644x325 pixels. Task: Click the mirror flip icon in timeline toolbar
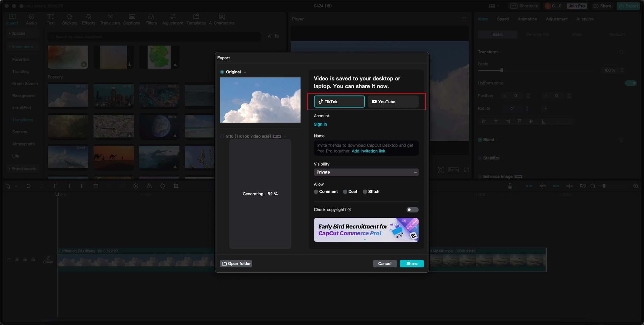[x=149, y=186]
